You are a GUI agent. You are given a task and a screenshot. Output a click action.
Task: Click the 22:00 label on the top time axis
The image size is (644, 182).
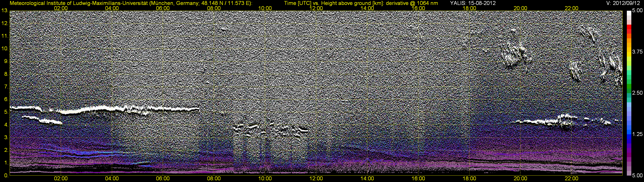(x=571, y=8)
